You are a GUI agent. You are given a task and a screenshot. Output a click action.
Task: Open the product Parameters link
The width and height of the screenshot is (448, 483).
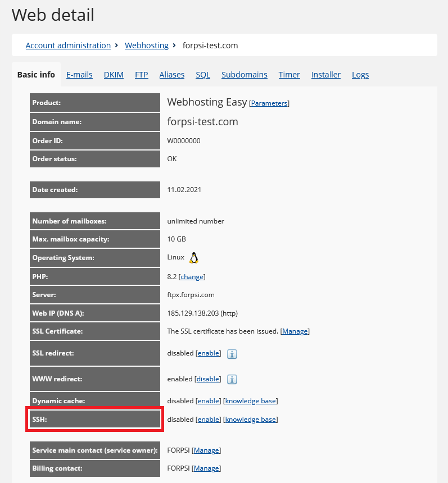269,103
